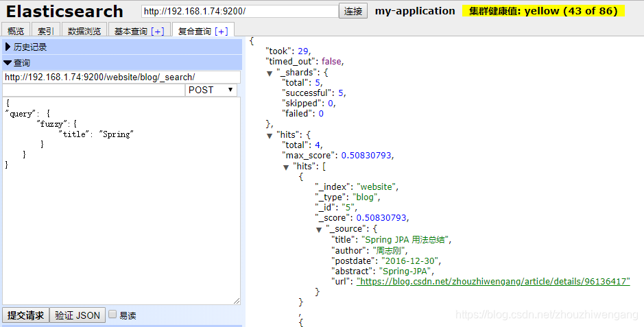Click the cluster address input field
Screen dimensions: 644x327
240,11
